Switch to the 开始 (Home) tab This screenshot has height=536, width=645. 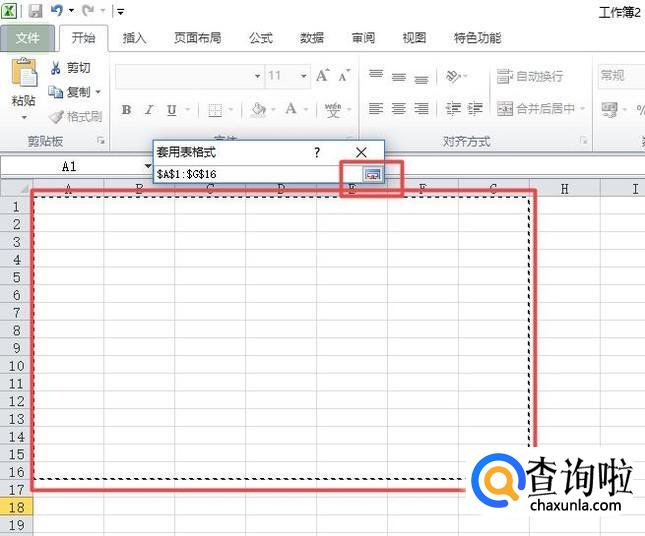(84, 38)
